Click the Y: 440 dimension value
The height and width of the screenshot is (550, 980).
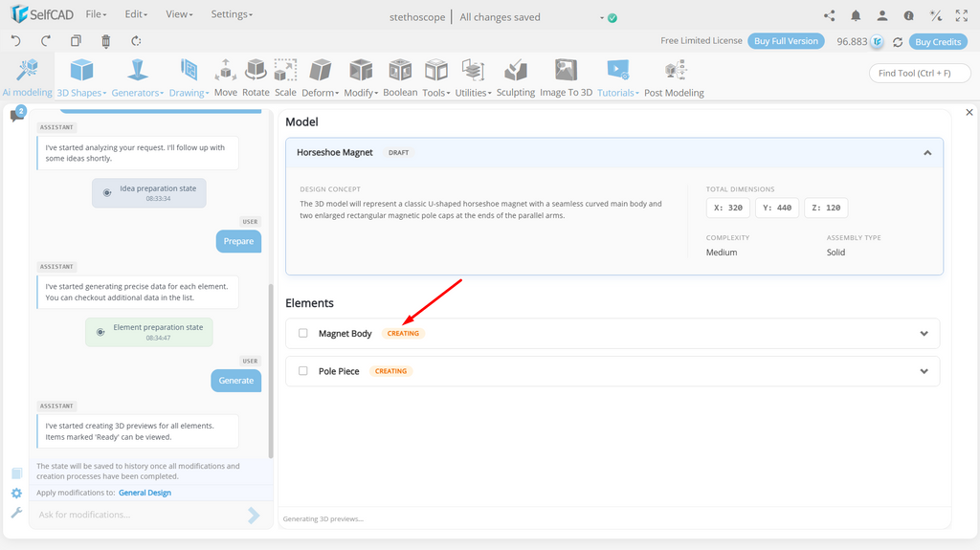tap(777, 209)
